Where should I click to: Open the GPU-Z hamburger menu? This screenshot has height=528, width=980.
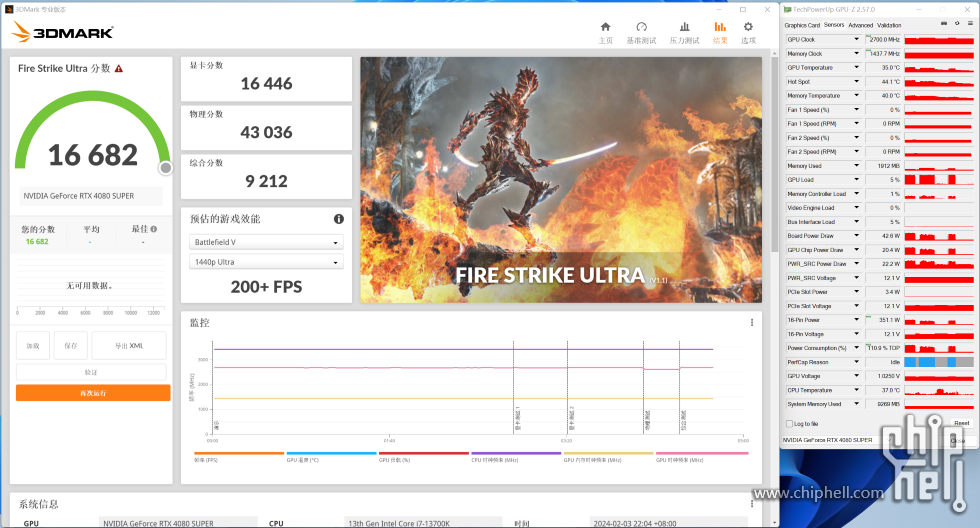coord(970,24)
